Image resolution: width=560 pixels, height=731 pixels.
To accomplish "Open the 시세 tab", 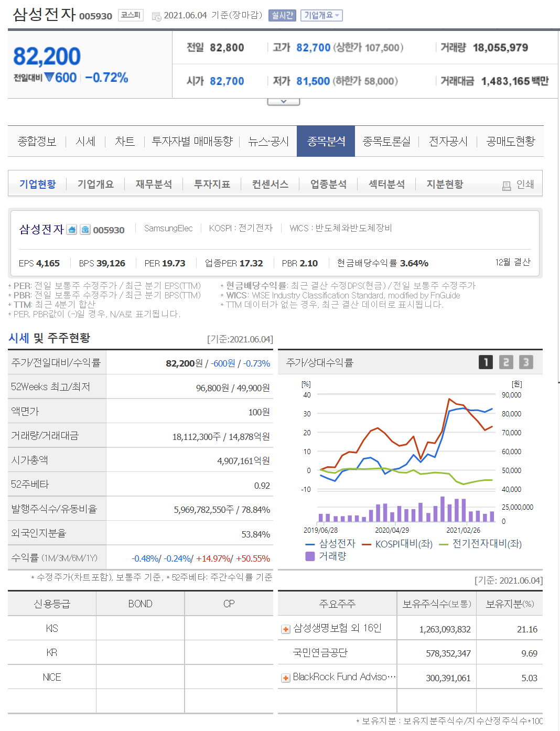I will [85, 141].
